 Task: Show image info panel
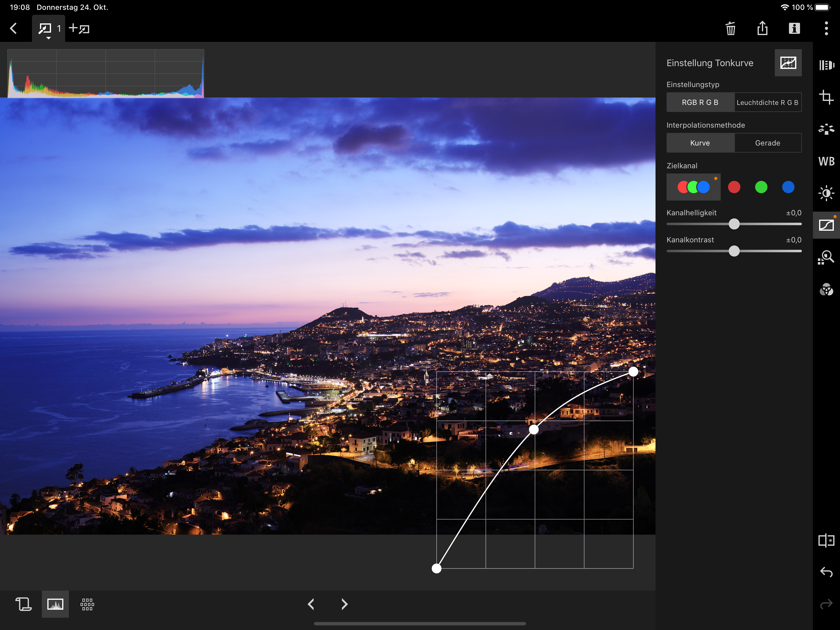794,29
